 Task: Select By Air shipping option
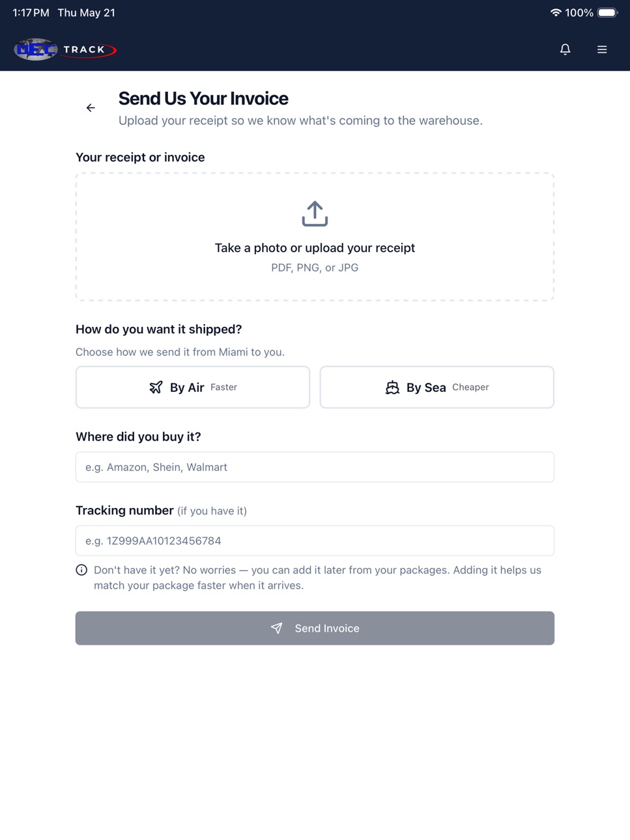coord(193,387)
